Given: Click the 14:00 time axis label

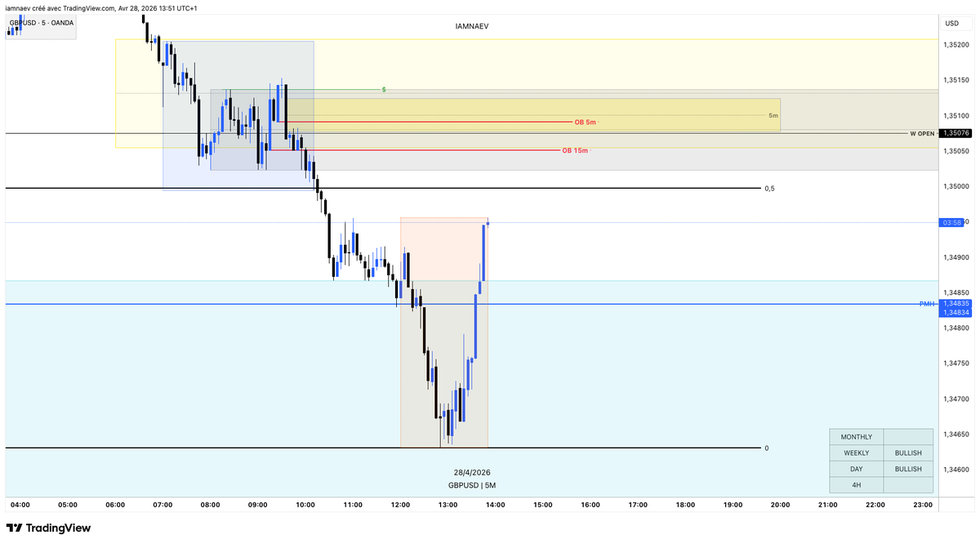Looking at the screenshot, I should point(495,505).
